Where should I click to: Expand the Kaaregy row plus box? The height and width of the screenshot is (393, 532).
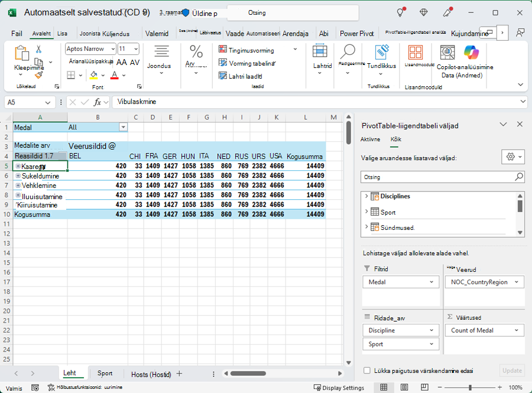click(x=18, y=166)
